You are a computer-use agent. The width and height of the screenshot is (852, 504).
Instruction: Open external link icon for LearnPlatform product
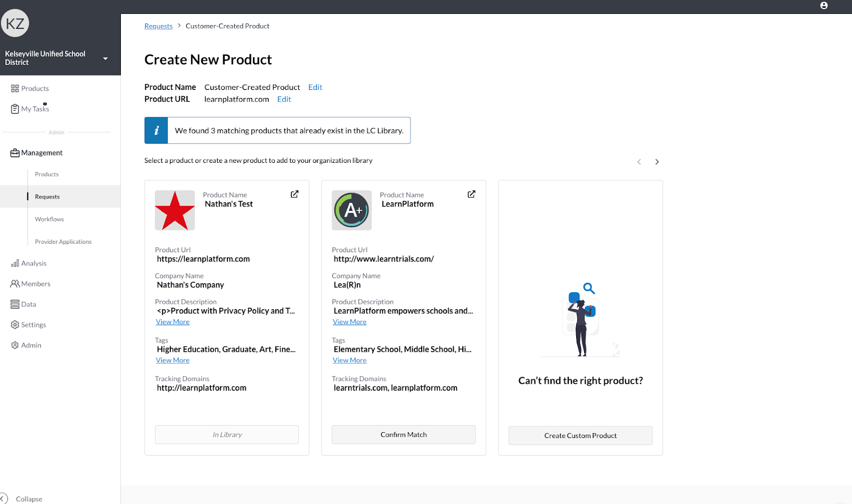point(471,194)
